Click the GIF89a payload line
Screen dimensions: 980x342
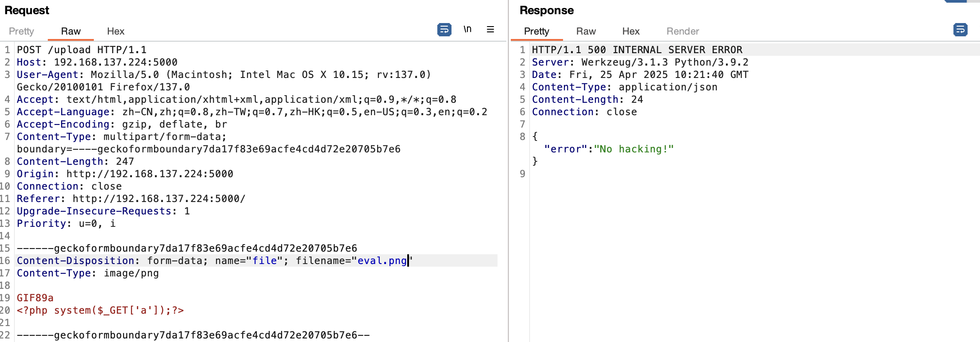35,298
